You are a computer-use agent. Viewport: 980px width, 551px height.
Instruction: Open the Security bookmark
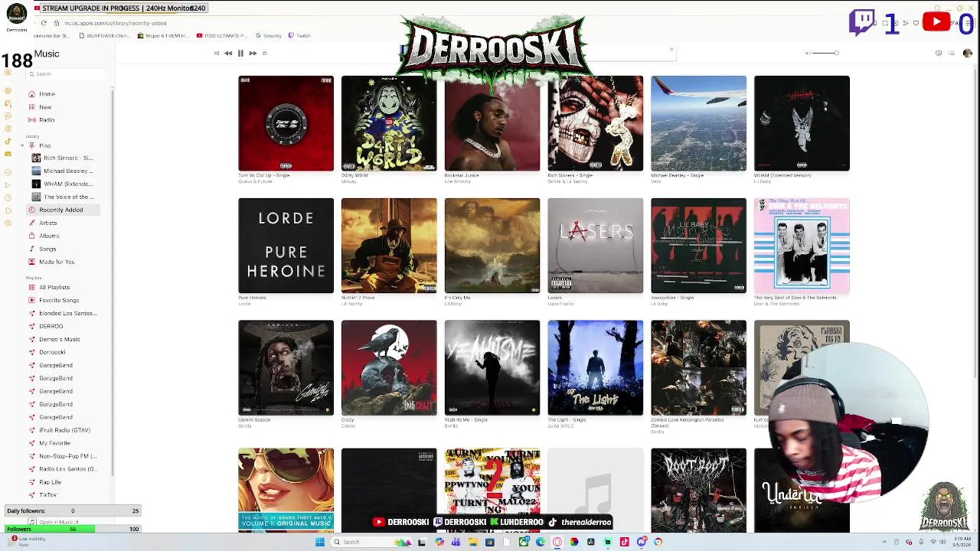(269, 35)
